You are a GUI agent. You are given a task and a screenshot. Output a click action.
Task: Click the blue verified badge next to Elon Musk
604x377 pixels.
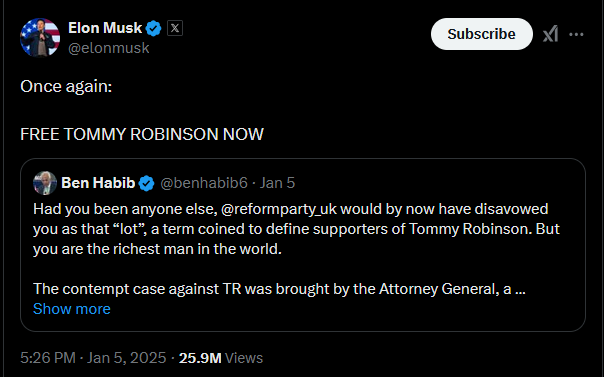(154, 28)
